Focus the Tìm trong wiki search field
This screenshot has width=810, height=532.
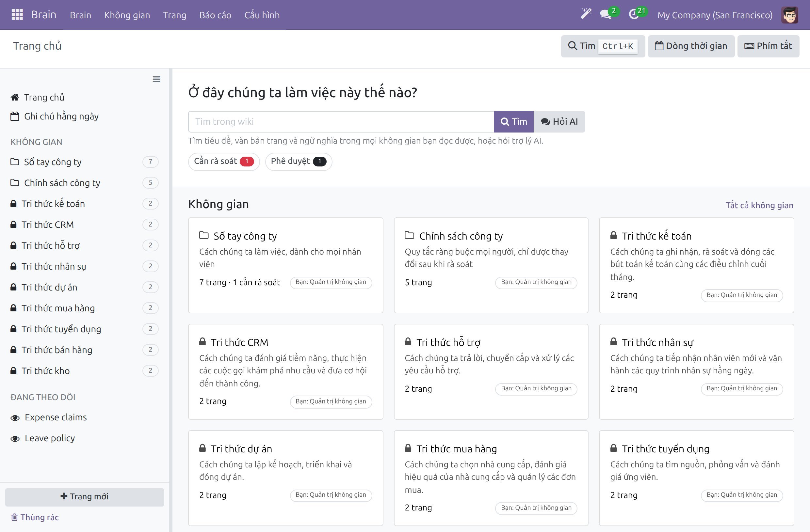coord(341,121)
